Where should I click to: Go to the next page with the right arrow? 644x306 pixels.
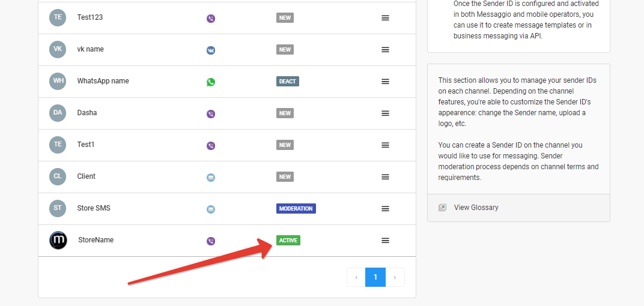395,277
